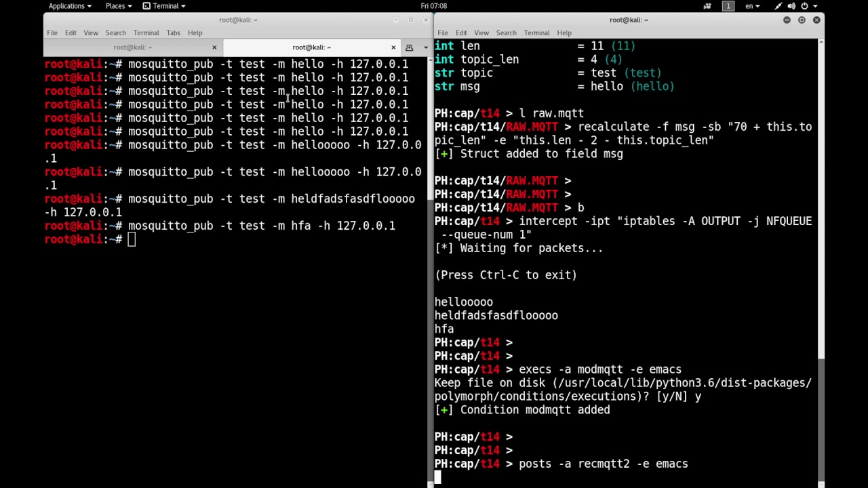Expand the tab list dropdown arrow
The width and height of the screenshot is (868, 488).
pyautogui.click(x=425, y=47)
